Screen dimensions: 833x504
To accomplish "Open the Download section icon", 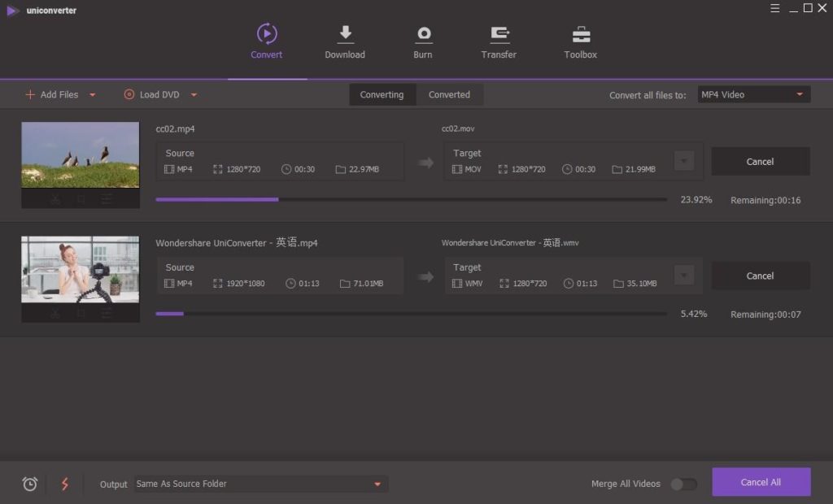I will tap(345, 34).
